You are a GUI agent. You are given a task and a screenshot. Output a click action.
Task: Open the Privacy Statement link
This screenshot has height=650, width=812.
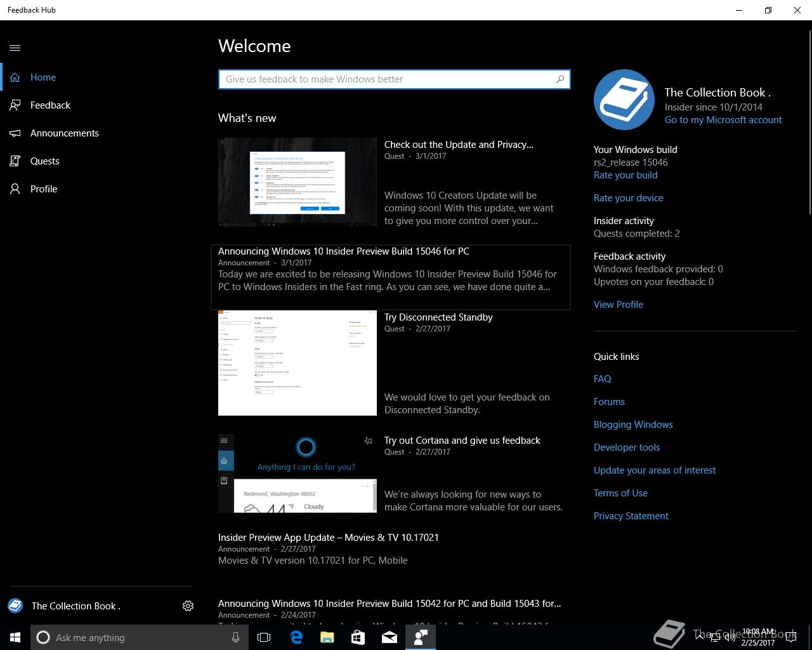(631, 516)
